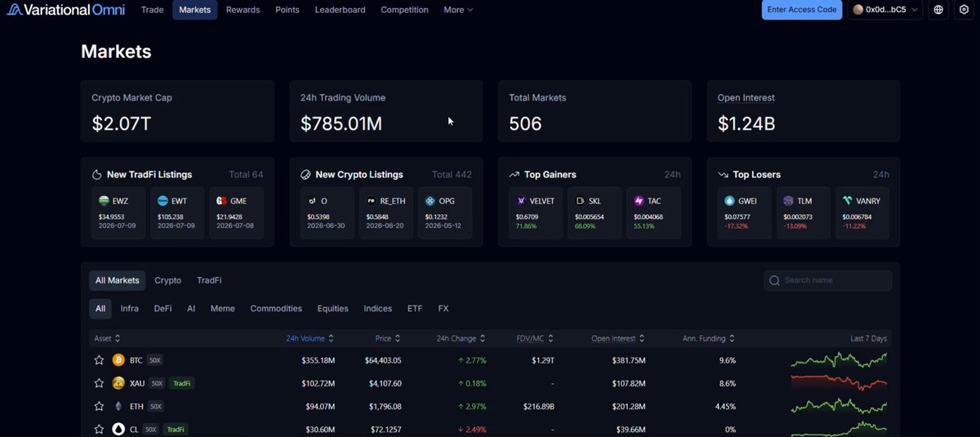Screen dimensions: 980x437
Task: Click the ETH coin icon
Action: coord(118,406)
